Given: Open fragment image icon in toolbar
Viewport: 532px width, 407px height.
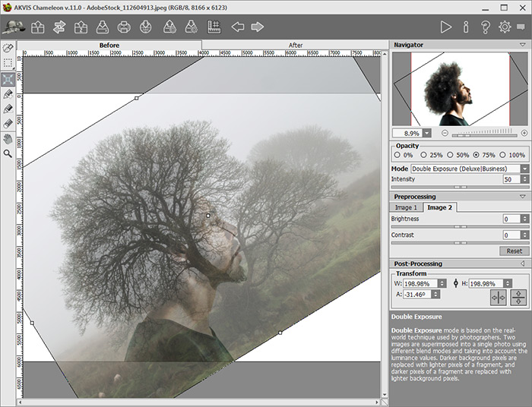Looking at the screenshot, I should [81, 27].
